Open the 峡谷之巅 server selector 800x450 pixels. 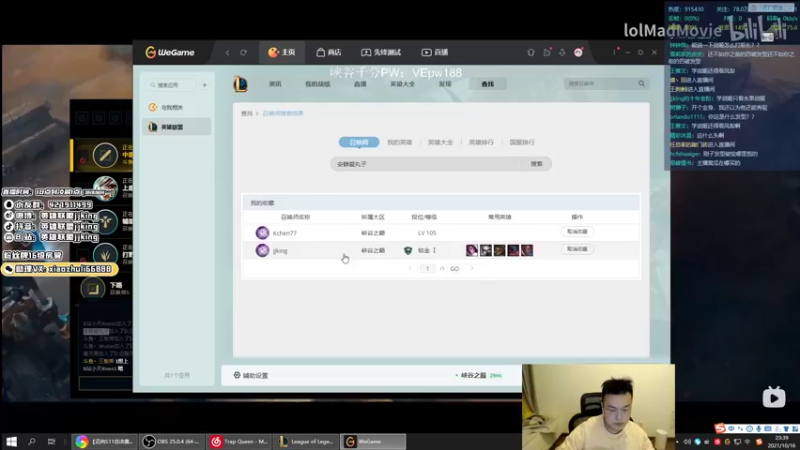coord(478,376)
